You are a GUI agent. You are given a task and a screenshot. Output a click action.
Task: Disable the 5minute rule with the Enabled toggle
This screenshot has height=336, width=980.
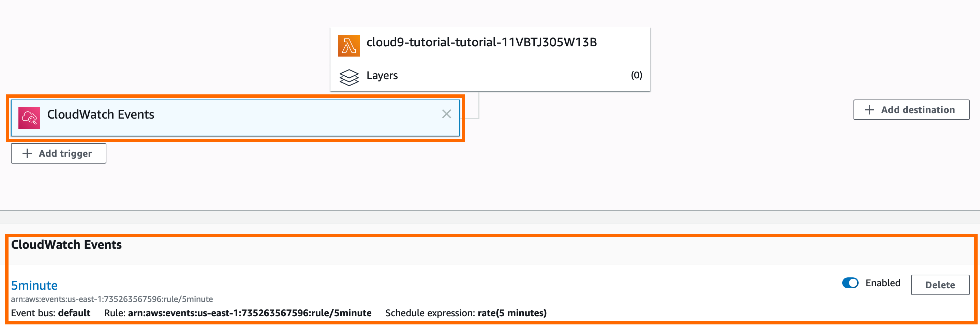tap(851, 283)
